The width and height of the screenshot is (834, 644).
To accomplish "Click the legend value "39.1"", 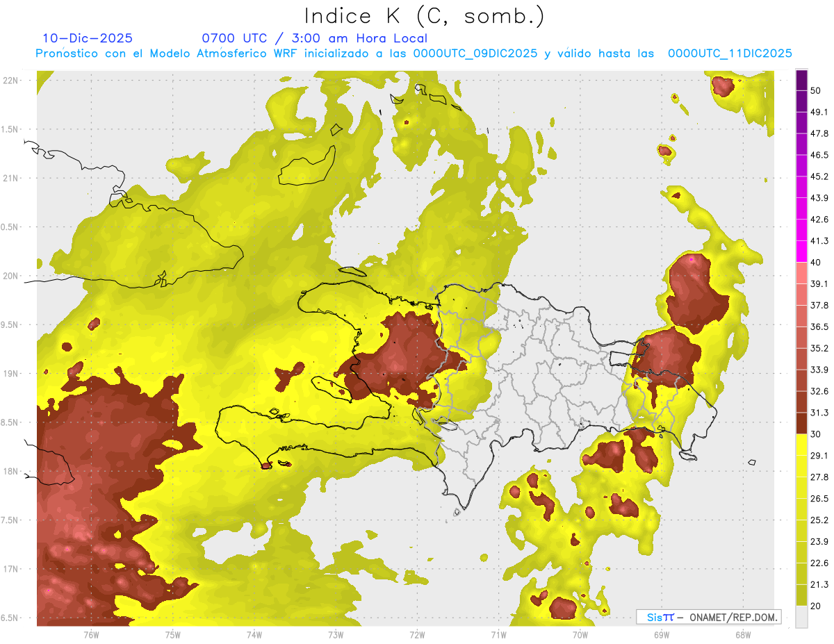I will coord(819,284).
